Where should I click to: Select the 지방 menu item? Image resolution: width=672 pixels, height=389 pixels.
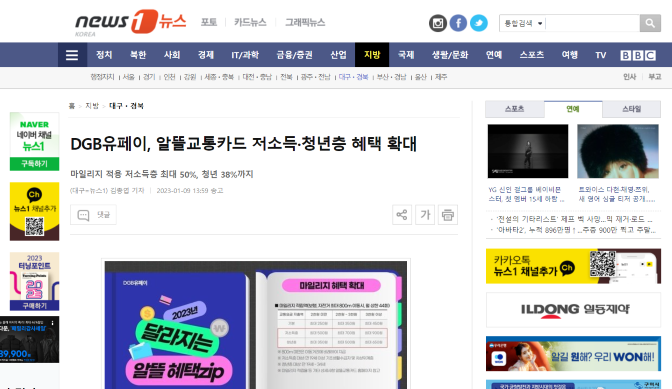coord(372,55)
